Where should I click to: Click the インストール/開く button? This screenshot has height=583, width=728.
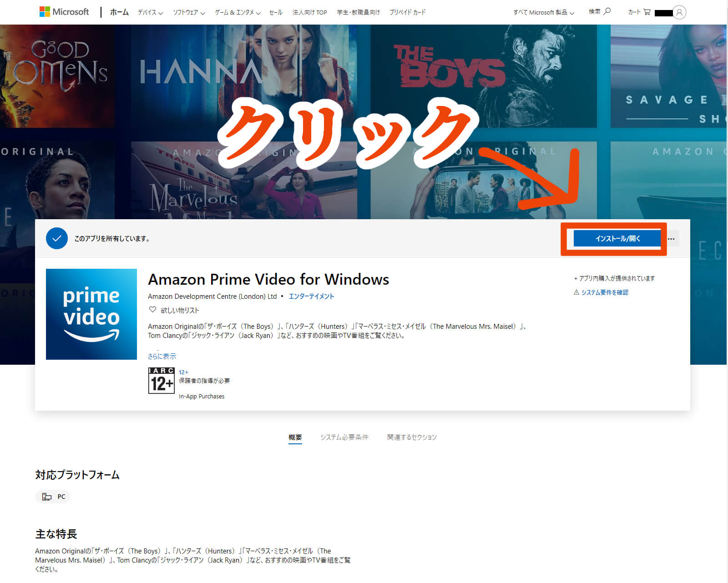(617, 239)
